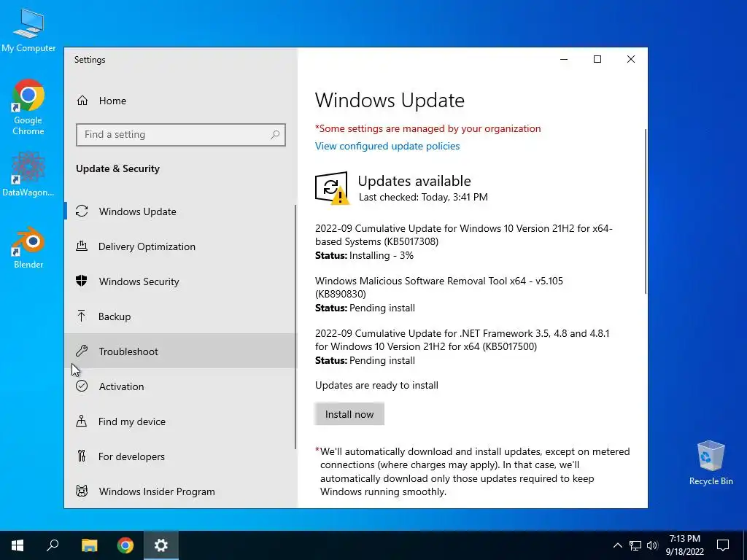This screenshot has height=560, width=747.
Task: Click the Troubleshoot wrench icon
Action: point(82,351)
